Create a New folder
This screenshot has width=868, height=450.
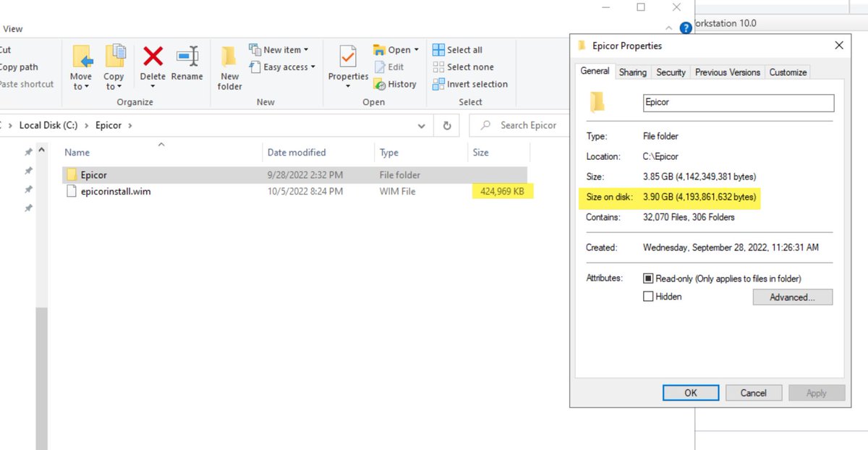229,67
